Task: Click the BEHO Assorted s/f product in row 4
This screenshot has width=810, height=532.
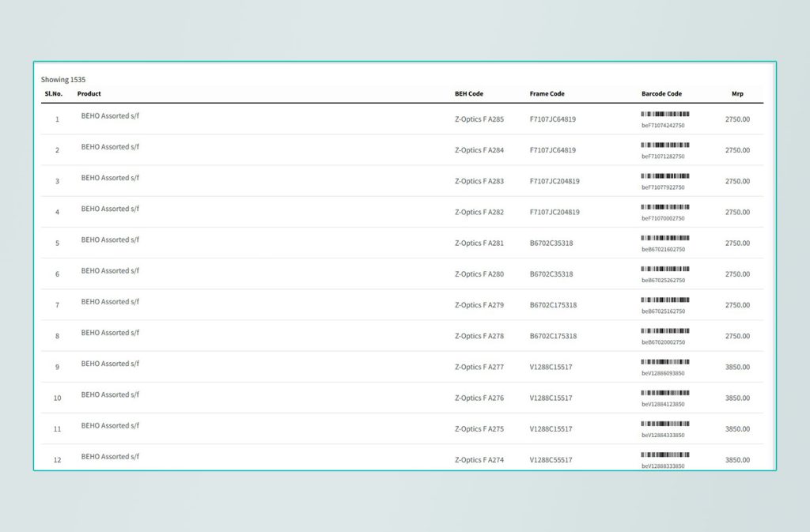Action: pyautogui.click(x=110, y=209)
